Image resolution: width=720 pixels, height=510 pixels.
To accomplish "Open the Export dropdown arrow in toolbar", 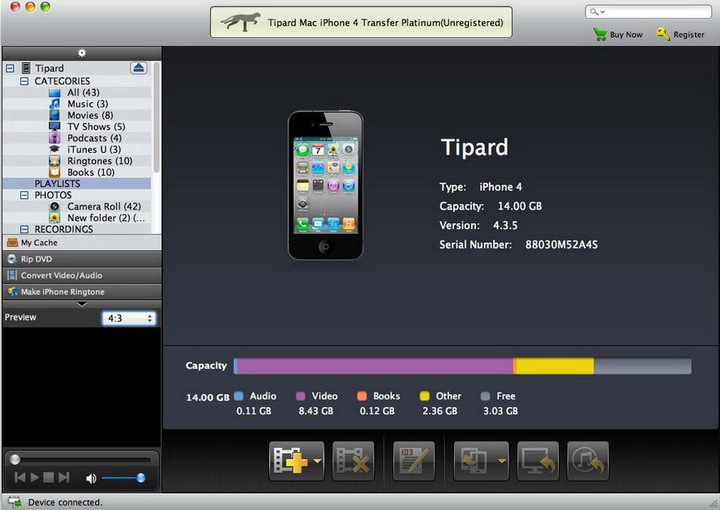I will click(502, 461).
